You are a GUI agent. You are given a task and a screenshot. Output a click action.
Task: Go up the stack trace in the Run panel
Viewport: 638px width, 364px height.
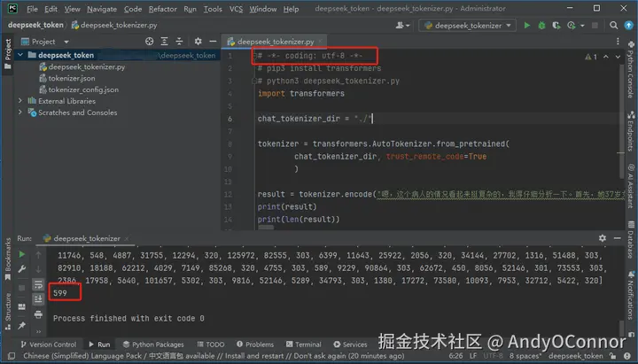[x=38, y=255]
